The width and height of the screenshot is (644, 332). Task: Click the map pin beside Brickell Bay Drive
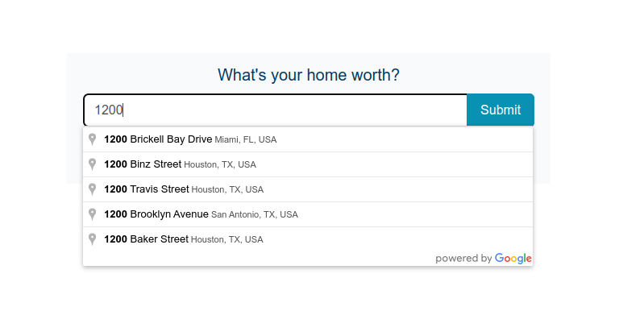click(x=93, y=139)
